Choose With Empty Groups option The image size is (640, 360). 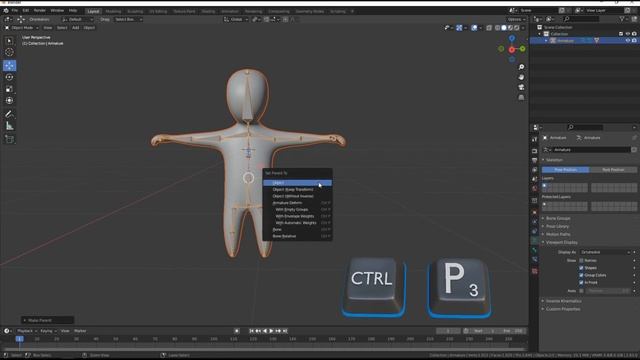pos(298,209)
